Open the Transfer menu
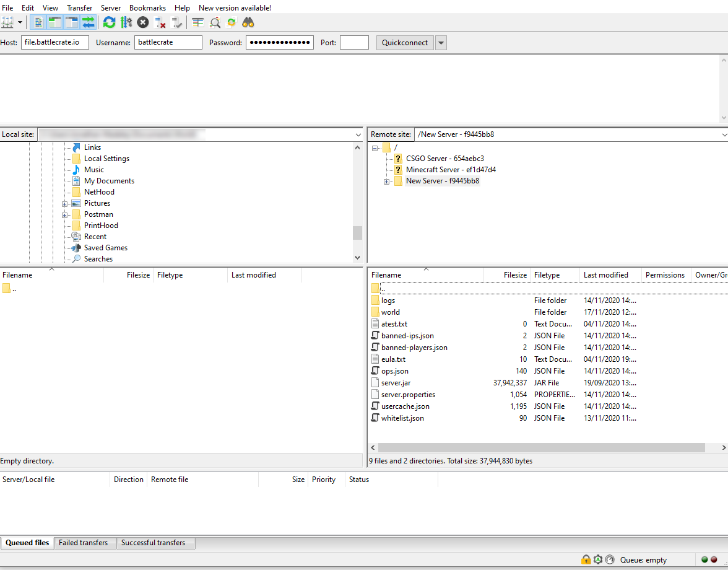 pyautogui.click(x=79, y=8)
